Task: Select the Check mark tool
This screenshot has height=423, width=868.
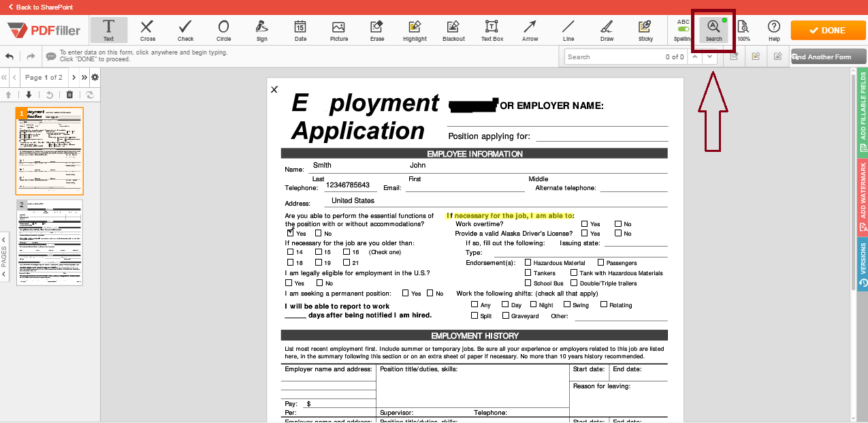Action: click(x=185, y=31)
